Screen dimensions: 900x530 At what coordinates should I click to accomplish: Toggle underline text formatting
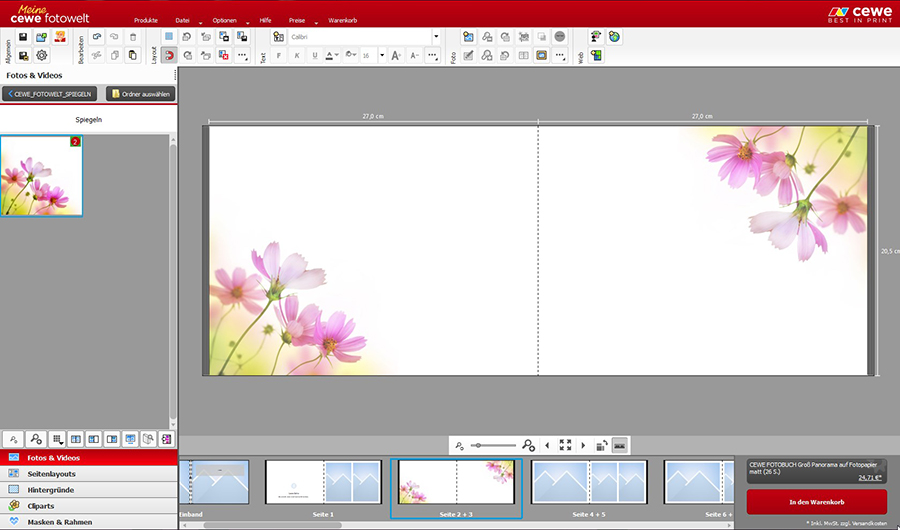[315, 55]
